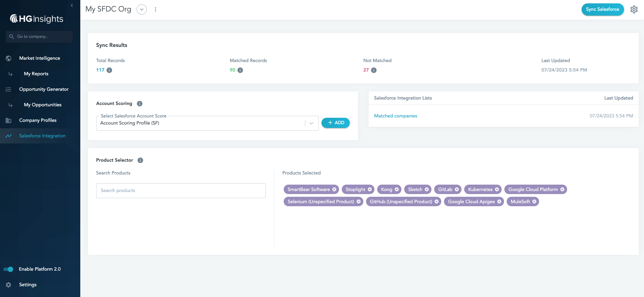Open the vertical three-dot menu by My SFDC Org
Image resolution: width=644 pixels, height=297 pixels.
156,9
